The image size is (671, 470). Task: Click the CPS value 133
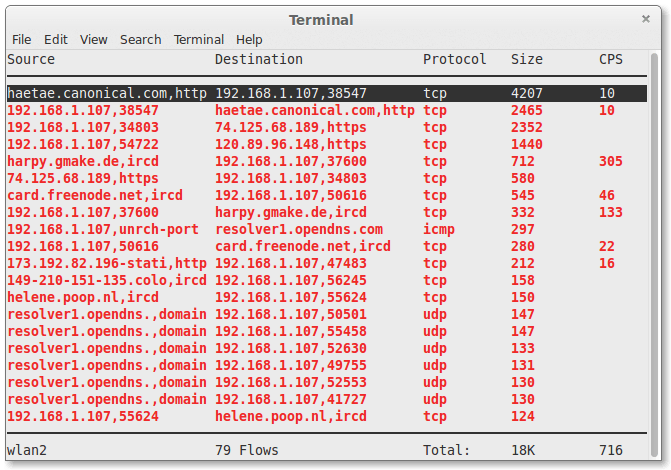click(x=611, y=212)
